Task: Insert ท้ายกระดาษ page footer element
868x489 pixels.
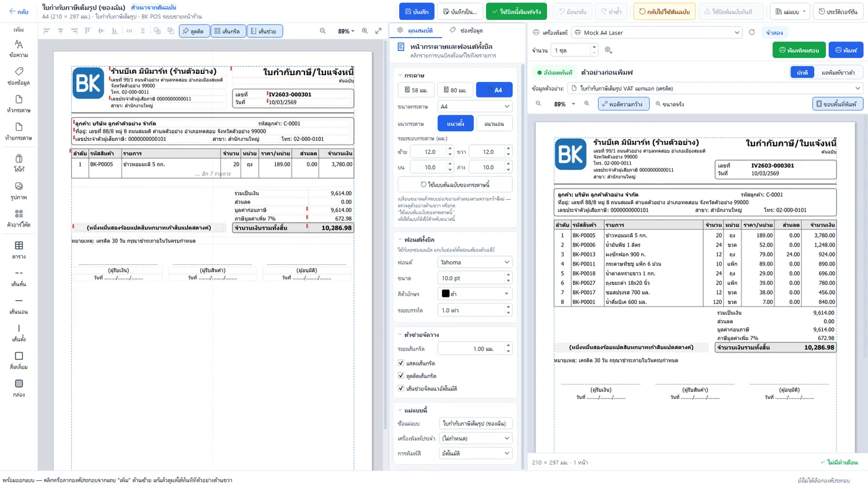Action: [19, 131]
